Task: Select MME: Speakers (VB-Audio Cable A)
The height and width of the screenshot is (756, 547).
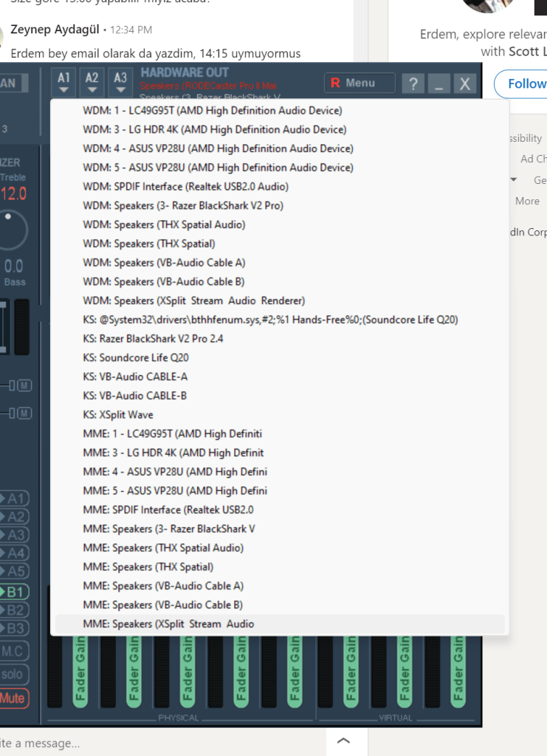Action: point(280,586)
